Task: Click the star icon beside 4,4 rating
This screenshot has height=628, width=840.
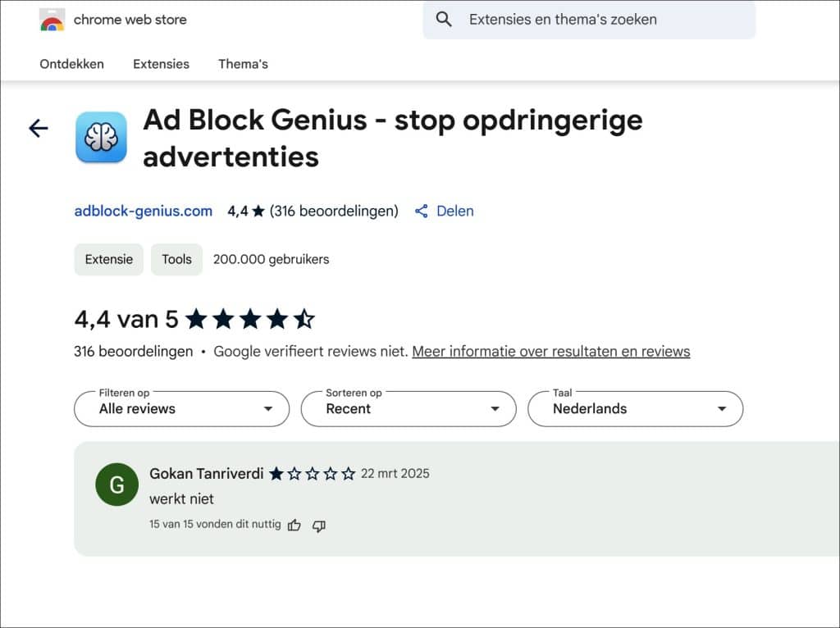Action: point(258,211)
